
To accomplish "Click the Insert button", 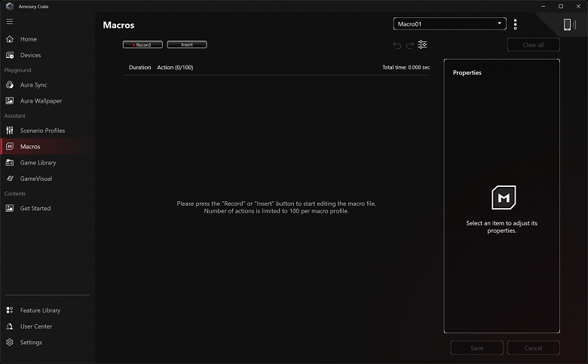I will click(187, 44).
